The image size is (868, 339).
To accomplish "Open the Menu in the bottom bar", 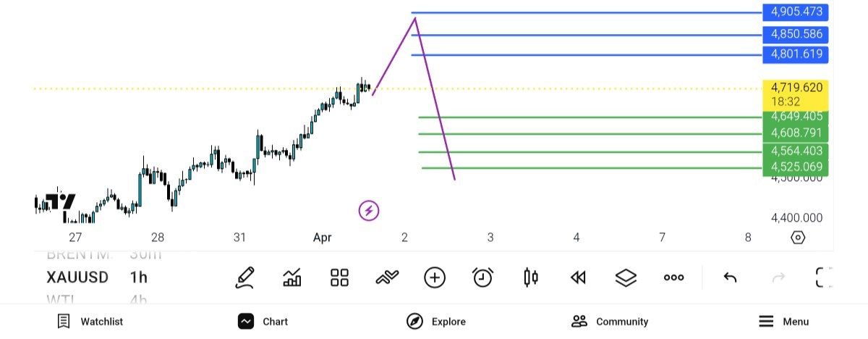I will (x=783, y=322).
